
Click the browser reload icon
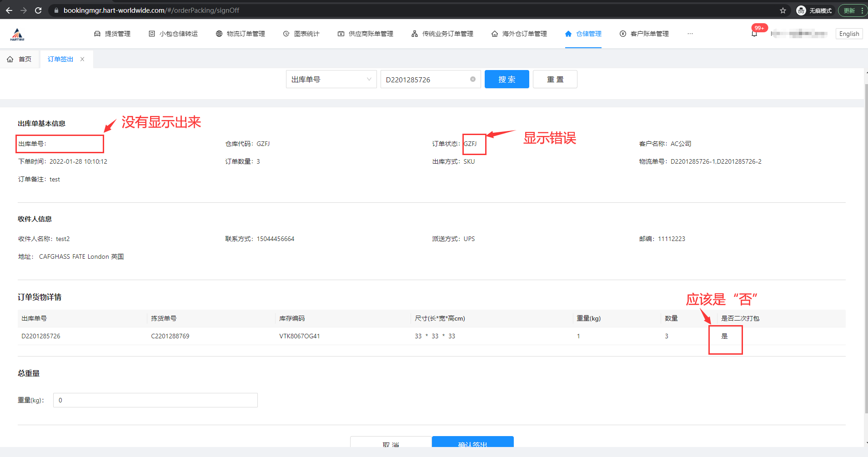tap(38, 10)
